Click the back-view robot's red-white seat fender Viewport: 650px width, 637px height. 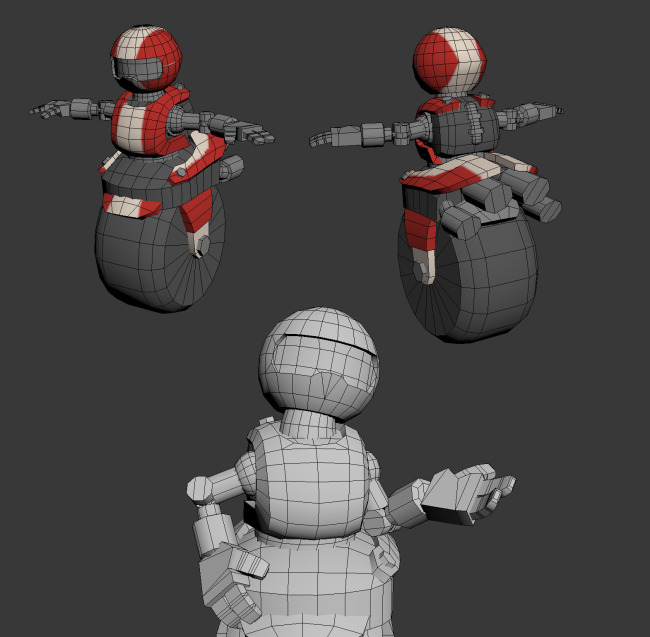pos(450,174)
